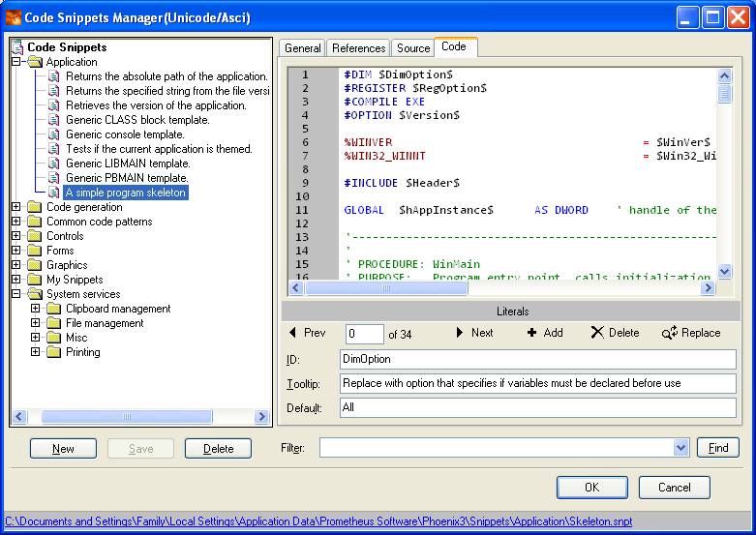Click the Cancel button
Screen dimensions: 756x535
point(674,488)
